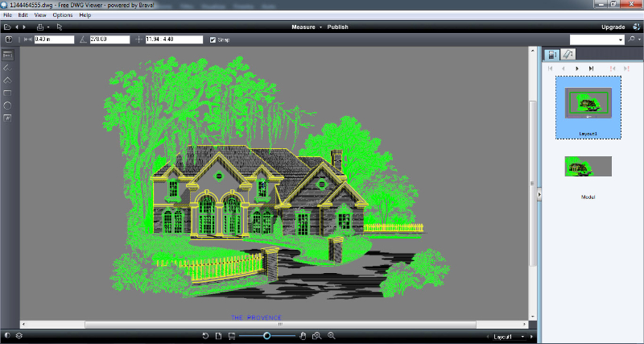
Task: Click the print icon in toolbar
Action: coord(39,27)
